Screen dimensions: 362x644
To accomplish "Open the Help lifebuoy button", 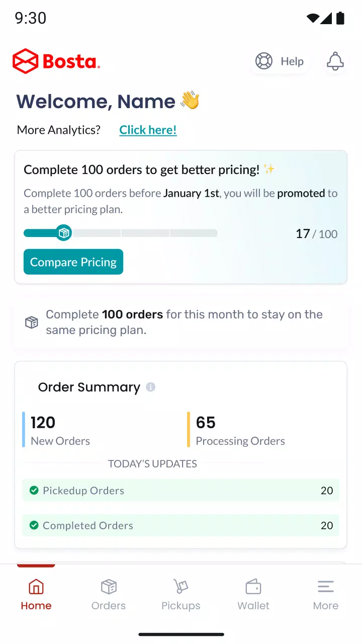I will [x=280, y=61].
